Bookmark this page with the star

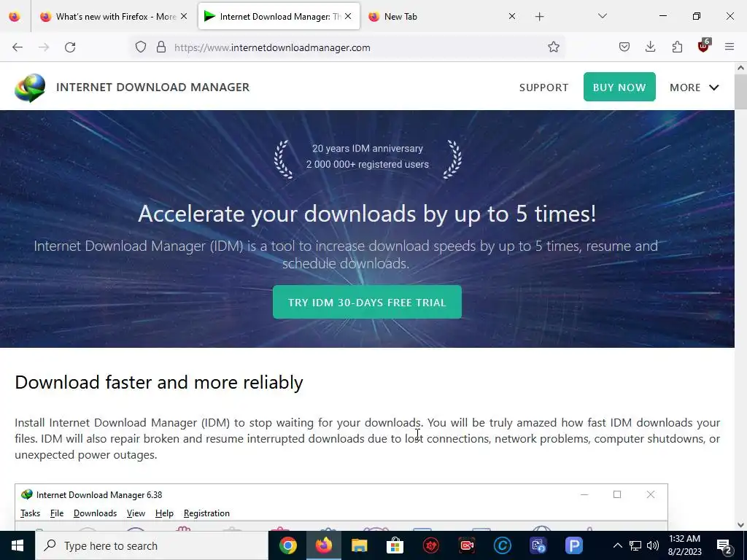[553, 47]
